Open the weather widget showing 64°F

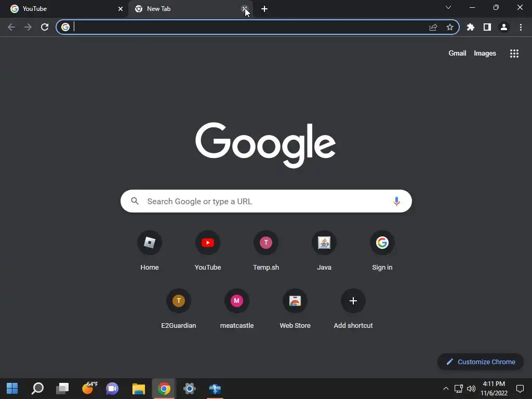(89, 388)
